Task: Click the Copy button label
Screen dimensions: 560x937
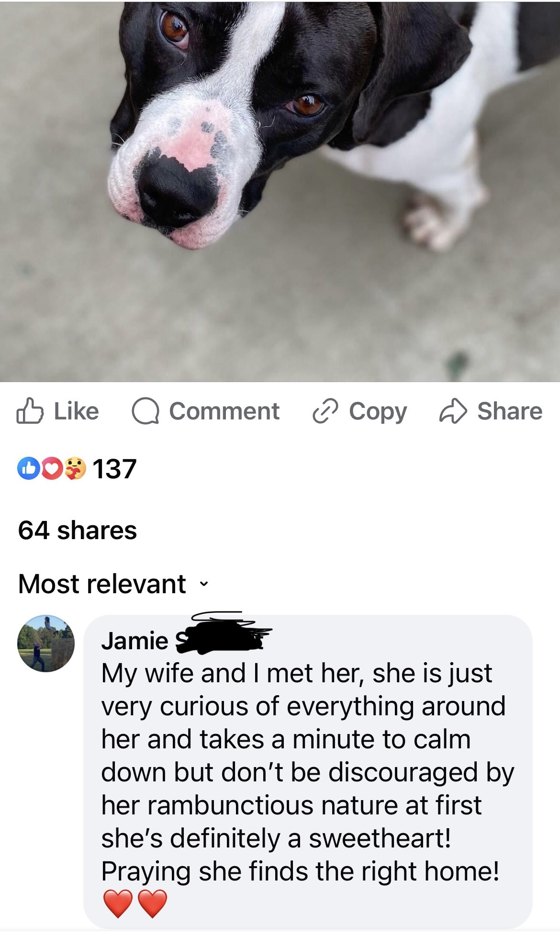Action: click(x=378, y=412)
